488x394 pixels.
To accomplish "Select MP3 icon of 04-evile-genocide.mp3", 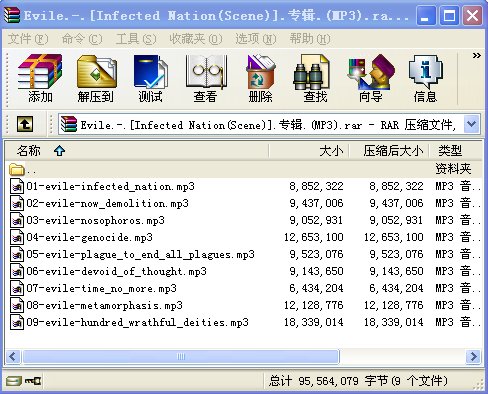I will point(17,237).
